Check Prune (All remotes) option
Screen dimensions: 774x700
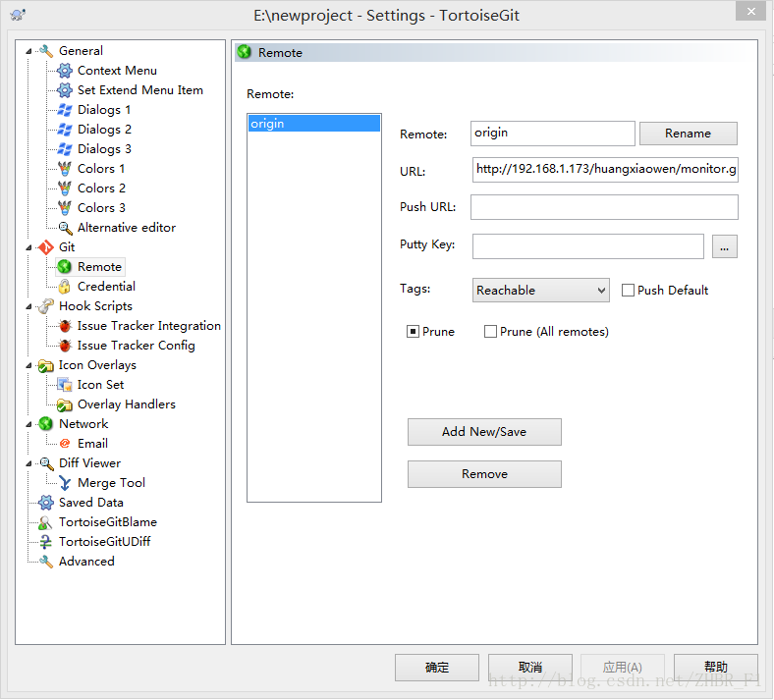490,332
